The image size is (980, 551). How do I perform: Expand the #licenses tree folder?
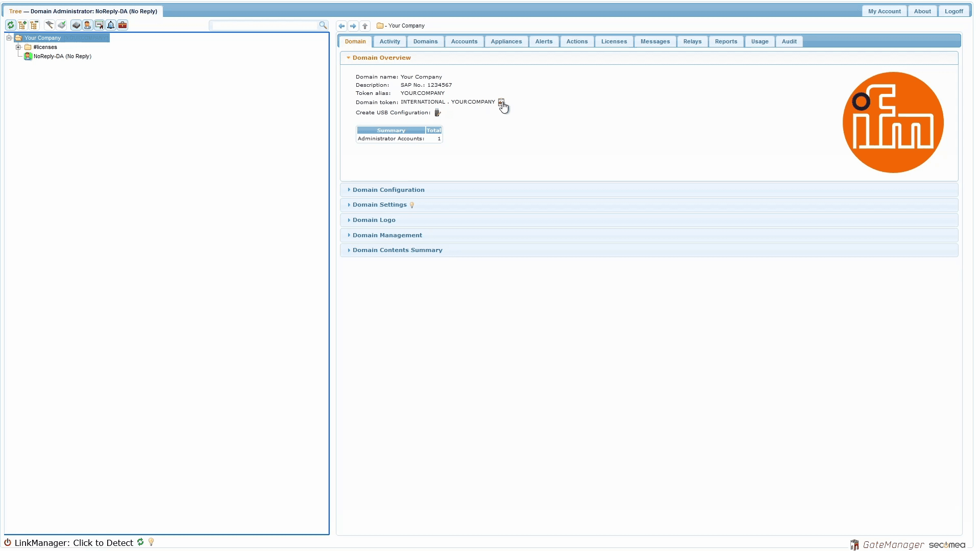coord(18,47)
